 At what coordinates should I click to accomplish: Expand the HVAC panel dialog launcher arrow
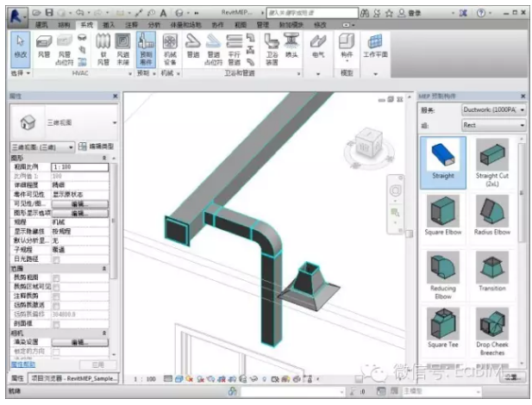click(x=130, y=73)
